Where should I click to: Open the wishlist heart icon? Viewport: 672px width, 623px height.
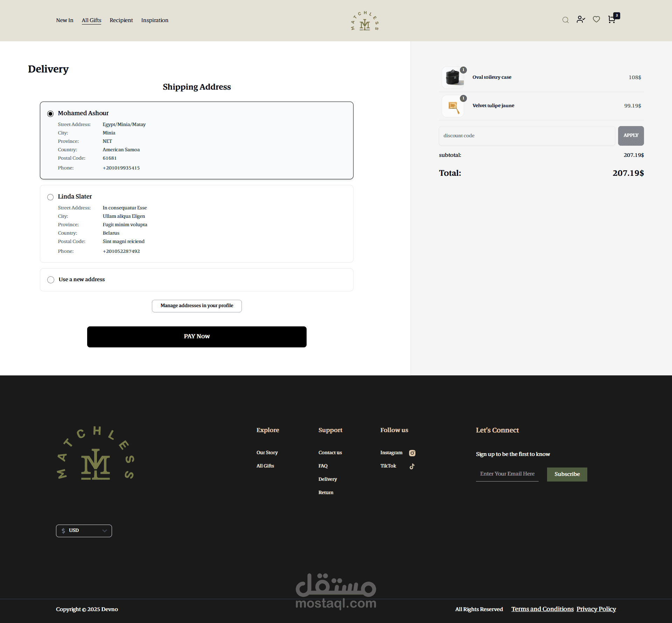[596, 20]
